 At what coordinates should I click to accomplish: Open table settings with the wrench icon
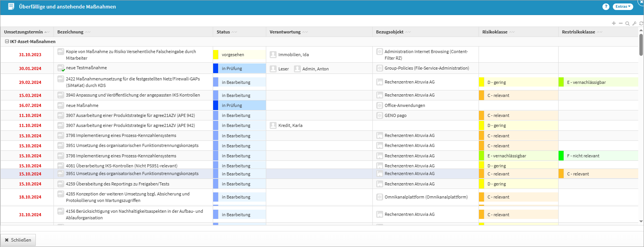pyautogui.click(x=634, y=23)
